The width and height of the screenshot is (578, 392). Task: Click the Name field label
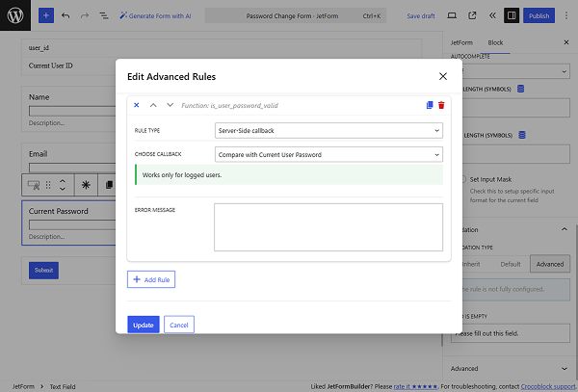click(x=39, y=97)
